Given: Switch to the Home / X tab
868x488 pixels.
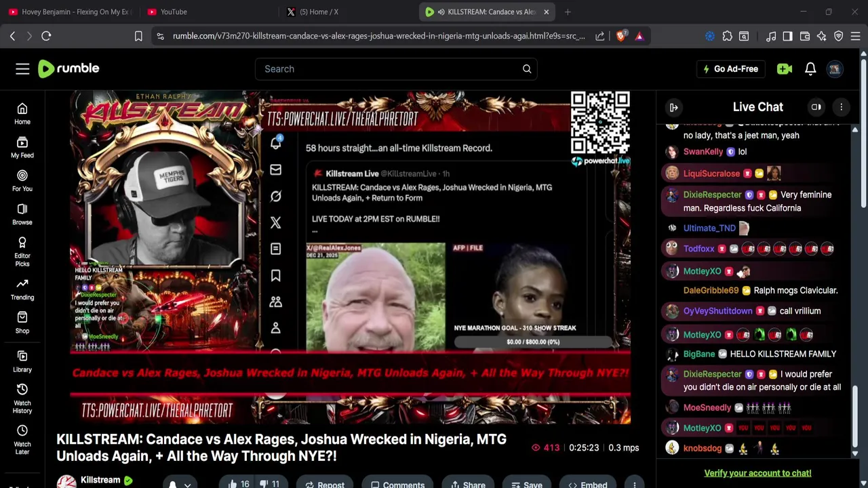Looking at the screenshot, I should (x=346, y=12).
